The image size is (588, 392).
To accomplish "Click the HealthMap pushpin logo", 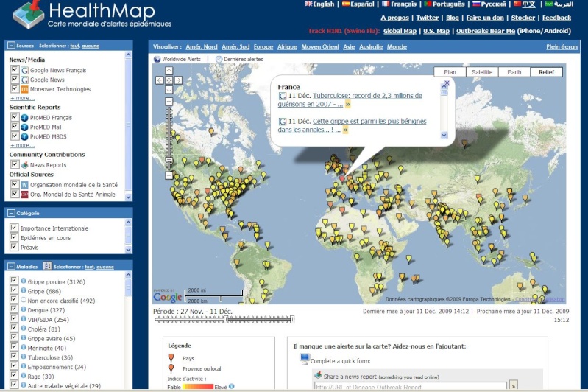I will point(28,14).
